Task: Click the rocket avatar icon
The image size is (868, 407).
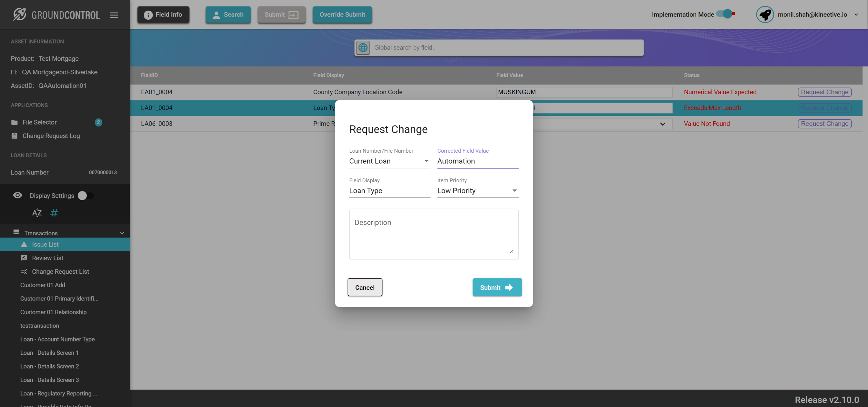Action: (x=765, y=15)
